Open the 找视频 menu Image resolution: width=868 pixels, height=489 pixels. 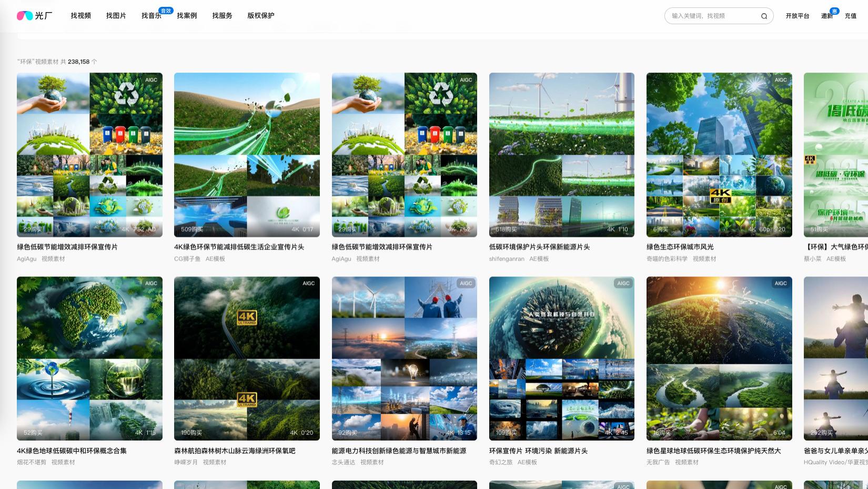(81, 16)
